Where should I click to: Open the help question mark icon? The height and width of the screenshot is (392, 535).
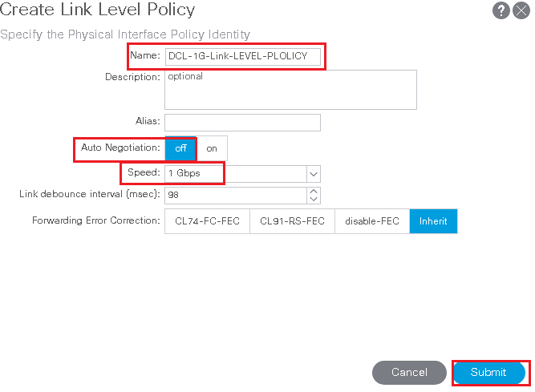coord(501,10)
